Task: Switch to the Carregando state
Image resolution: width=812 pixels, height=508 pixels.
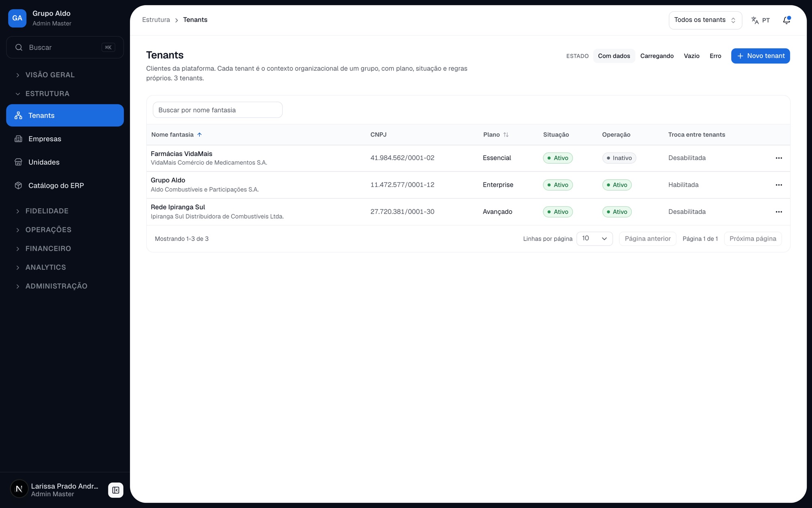Action: tap(657, 56)
